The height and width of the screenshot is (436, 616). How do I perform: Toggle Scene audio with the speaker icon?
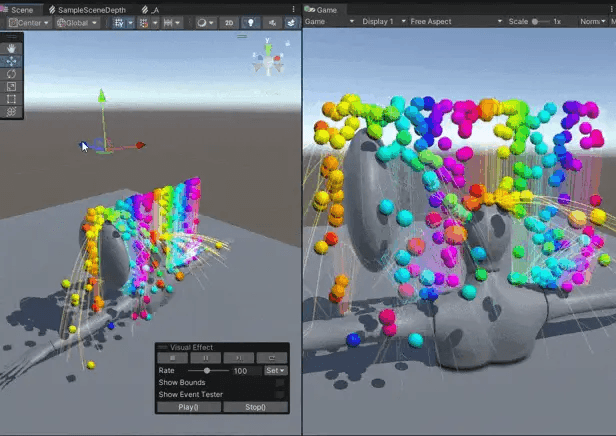(271, 22)
